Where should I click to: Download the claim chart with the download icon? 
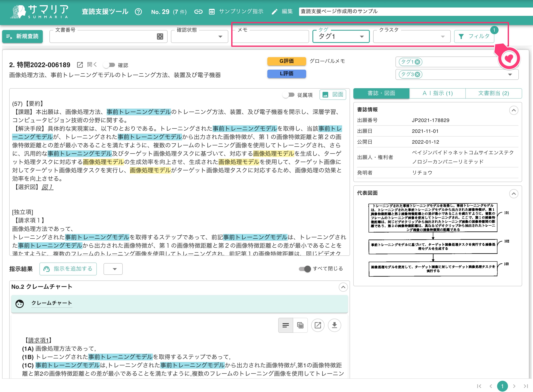335,325
